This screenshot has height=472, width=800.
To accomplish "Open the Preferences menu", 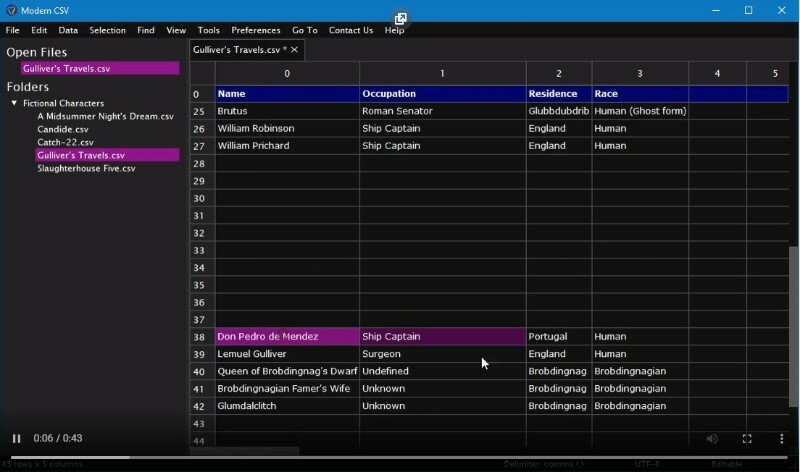I will coord(255,30).
